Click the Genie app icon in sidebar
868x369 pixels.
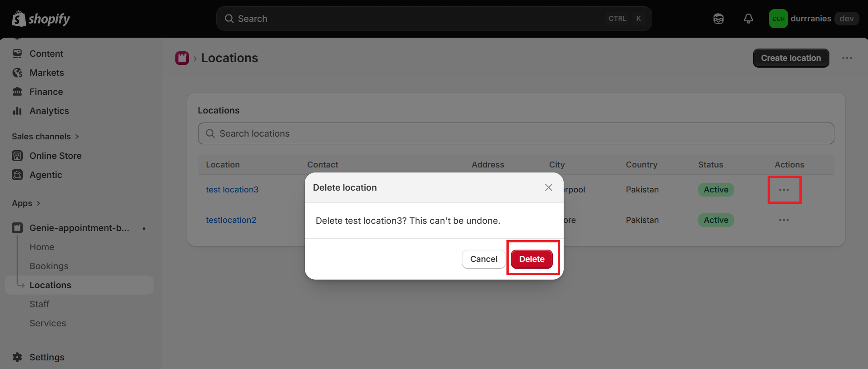[x=17, y=228]
